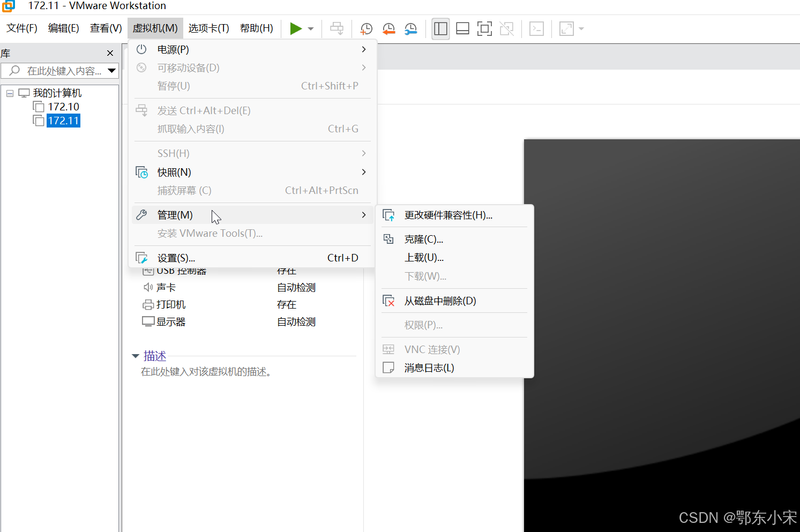
Task: Close the 虚拟机(M) menu
Action: [155, 28]
